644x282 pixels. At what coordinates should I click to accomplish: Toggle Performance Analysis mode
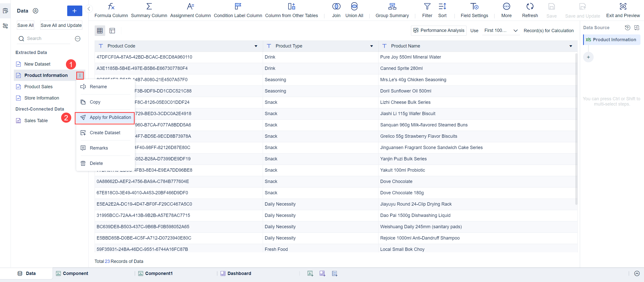pos(438,30)
